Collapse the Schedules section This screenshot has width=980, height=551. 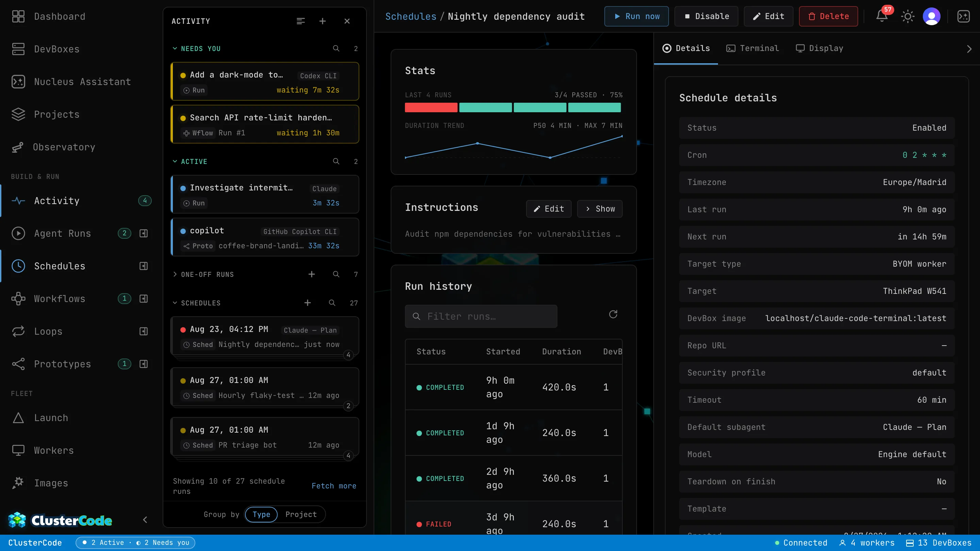[x=175, y=303]
